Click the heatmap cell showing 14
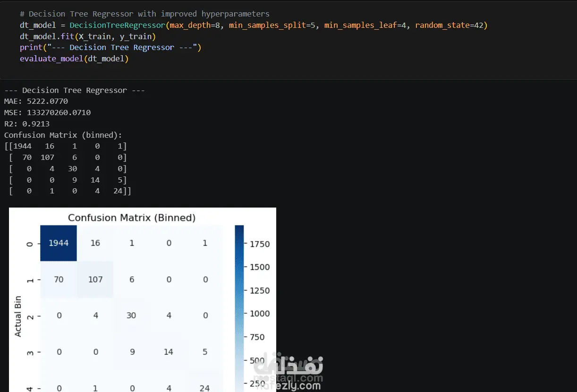The width and height of the screenshot is (577, 392). coord(168,352)
